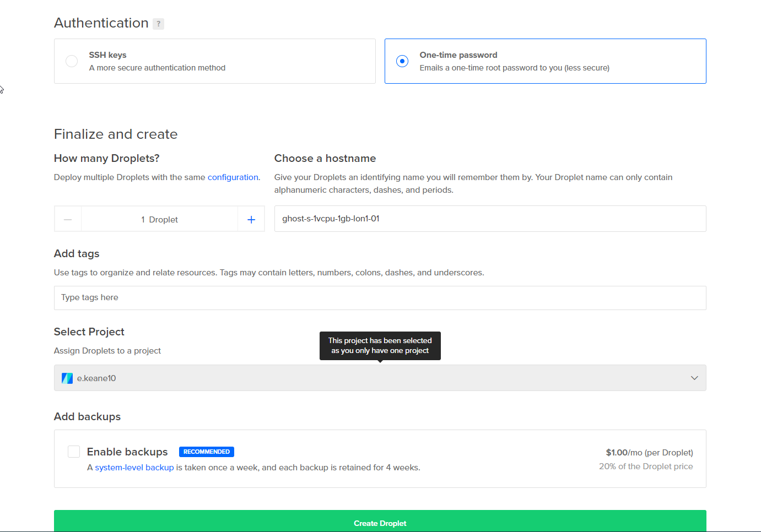This screenshot has height=532, width=761.
Task: Open the system-level backup link
Action: tap(134, 468)
